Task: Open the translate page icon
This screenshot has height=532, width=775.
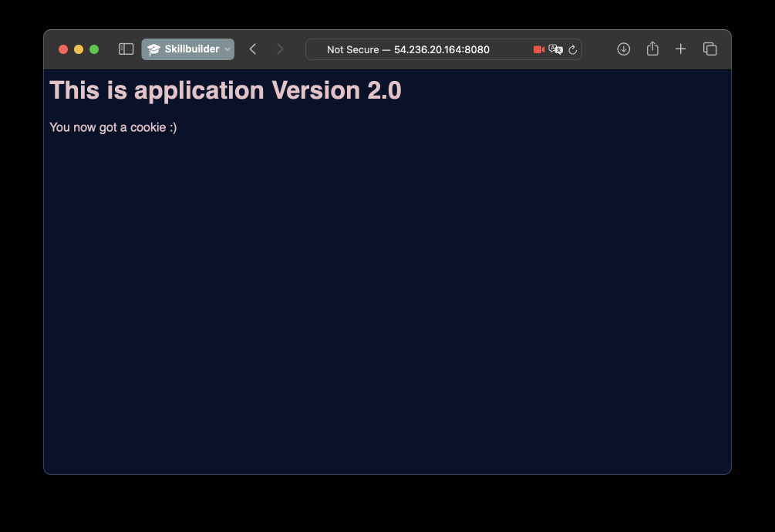Action: [555, 49]
